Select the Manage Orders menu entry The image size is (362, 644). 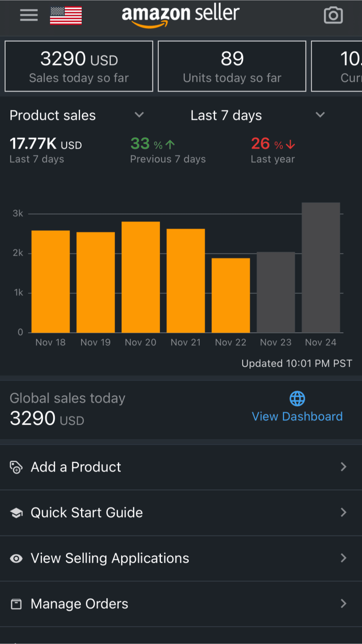(79, 604)
